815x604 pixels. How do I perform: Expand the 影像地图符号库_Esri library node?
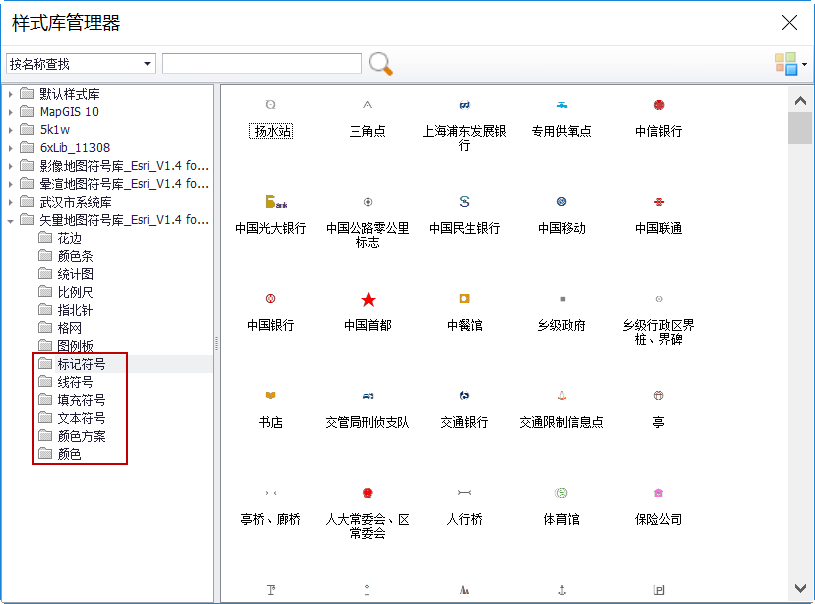(10, 166)
